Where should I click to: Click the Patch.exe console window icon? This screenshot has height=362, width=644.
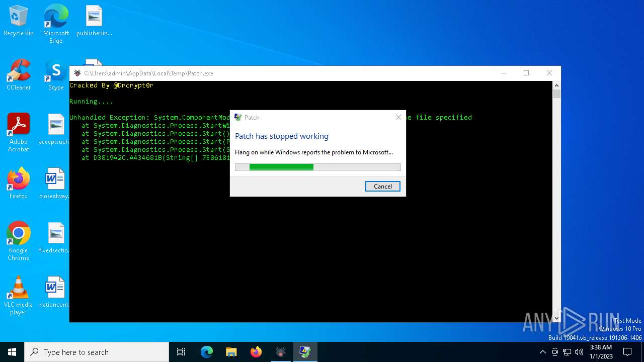[x=77, y=73]
